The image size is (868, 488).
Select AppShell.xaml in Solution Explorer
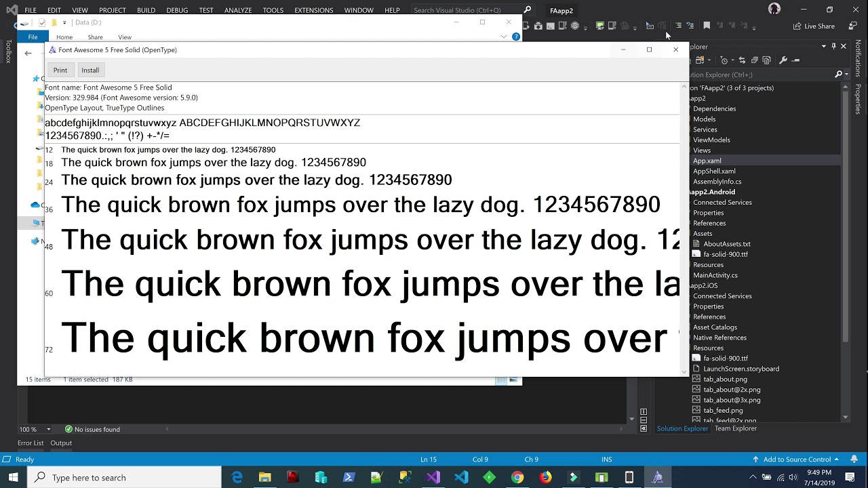click(x=714, y=171)
